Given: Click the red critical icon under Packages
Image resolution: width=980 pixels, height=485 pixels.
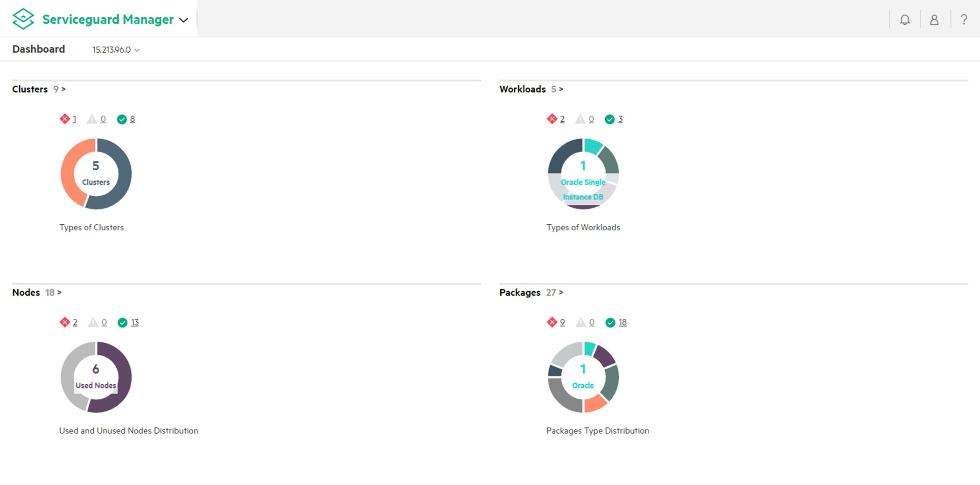Looking at the screenshot, I should (552, 322).
